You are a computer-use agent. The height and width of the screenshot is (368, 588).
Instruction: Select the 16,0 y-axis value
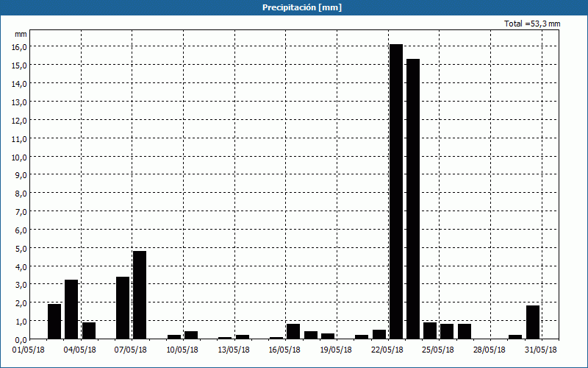click(x=19, y=47)
